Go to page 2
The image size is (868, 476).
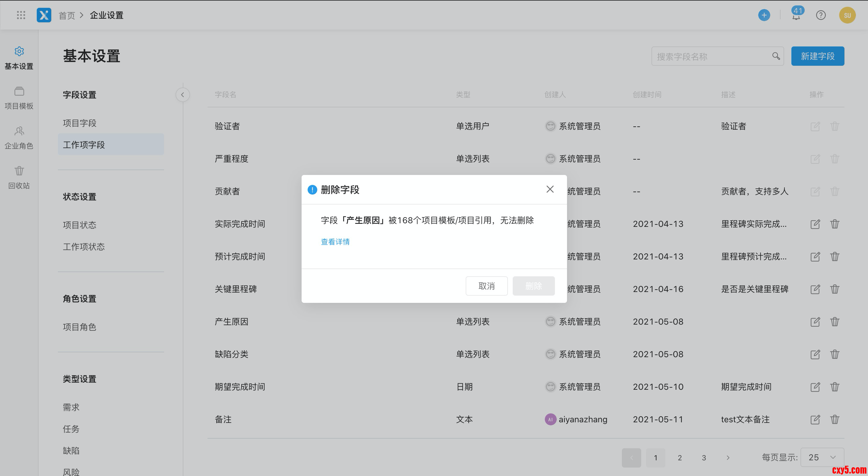click(680, 458)
